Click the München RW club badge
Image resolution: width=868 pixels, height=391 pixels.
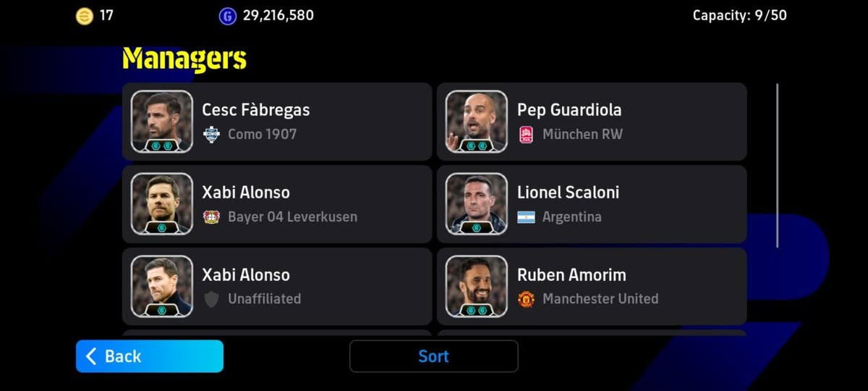coord(526,135)
